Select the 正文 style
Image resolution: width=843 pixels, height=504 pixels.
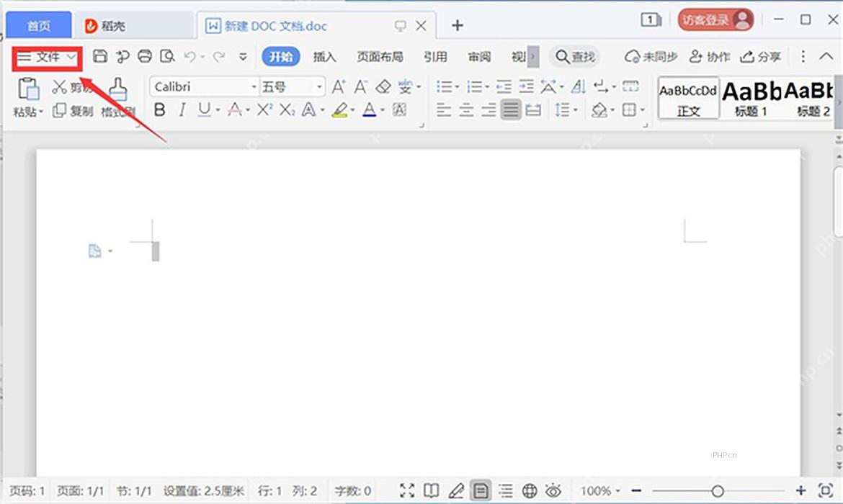click(689, 98)
